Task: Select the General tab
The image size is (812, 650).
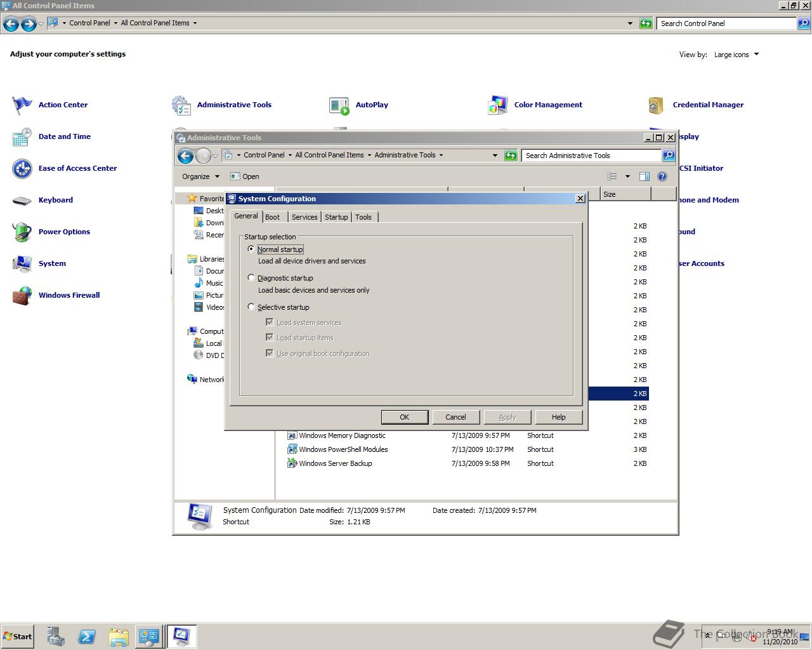Action: [246, 216]
